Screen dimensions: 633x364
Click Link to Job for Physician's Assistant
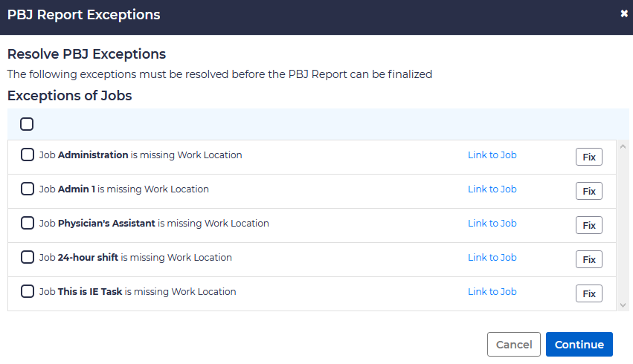click(492, 224)
